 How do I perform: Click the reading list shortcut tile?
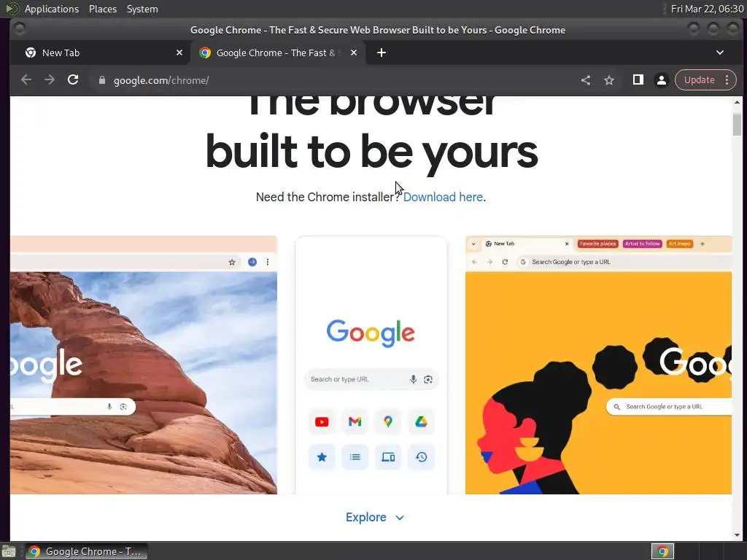[355, 457]
